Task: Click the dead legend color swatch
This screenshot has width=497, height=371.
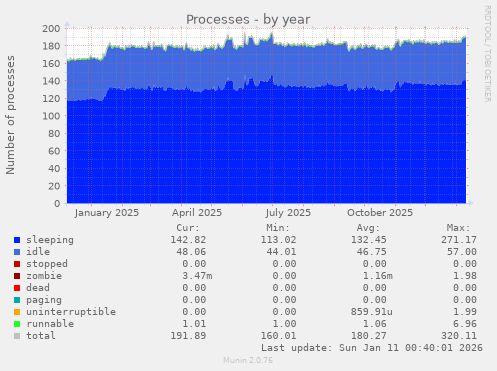Action: tap(17, 288)
